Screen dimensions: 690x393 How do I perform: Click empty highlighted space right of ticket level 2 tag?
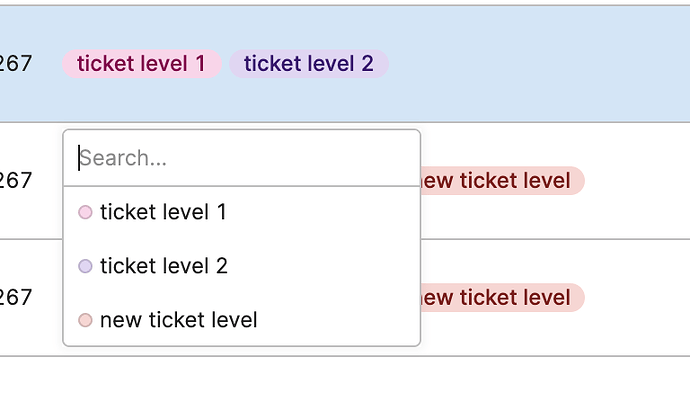[539, 64]
